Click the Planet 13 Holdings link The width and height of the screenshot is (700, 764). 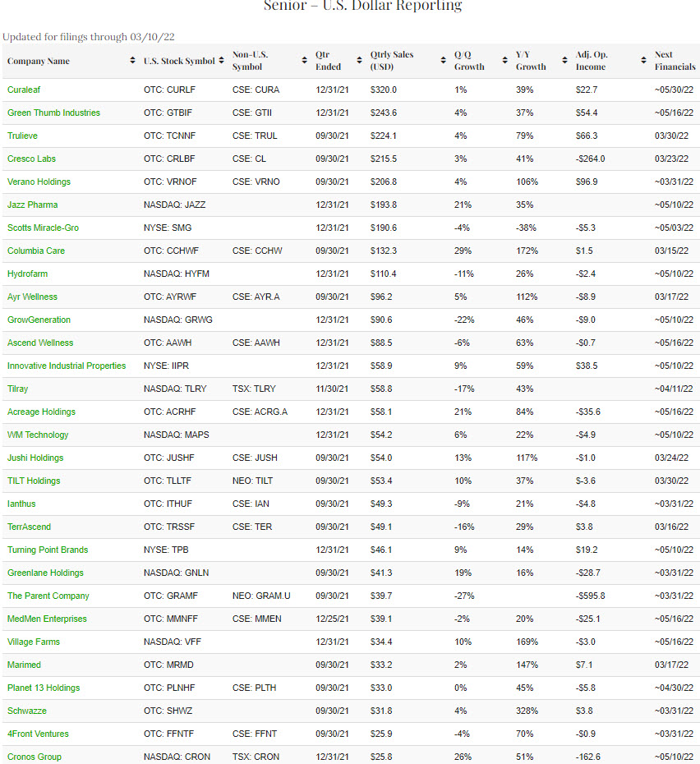[44, 688]
